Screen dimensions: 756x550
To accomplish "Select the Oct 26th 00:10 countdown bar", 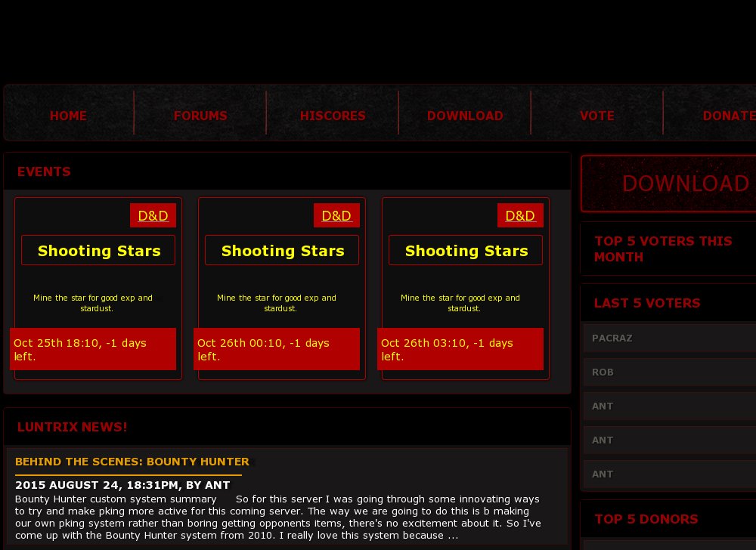I will click(277, 349).
